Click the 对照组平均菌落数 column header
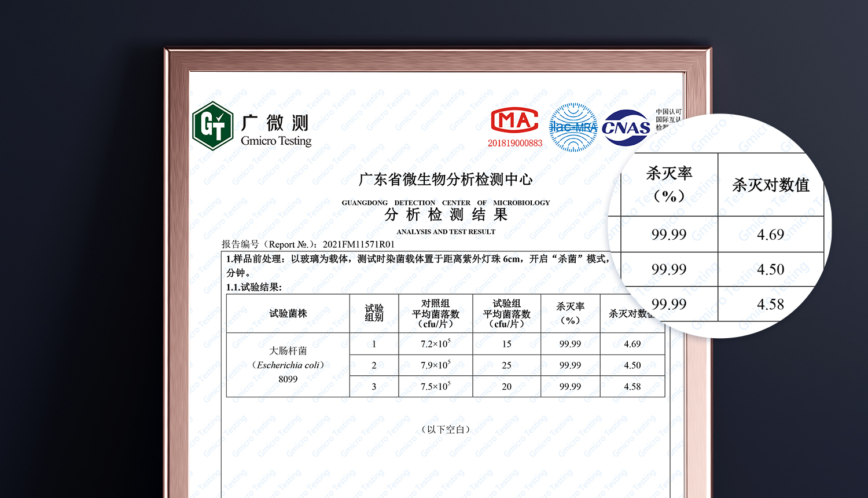 pyautogui.click(x=435, y=313)
